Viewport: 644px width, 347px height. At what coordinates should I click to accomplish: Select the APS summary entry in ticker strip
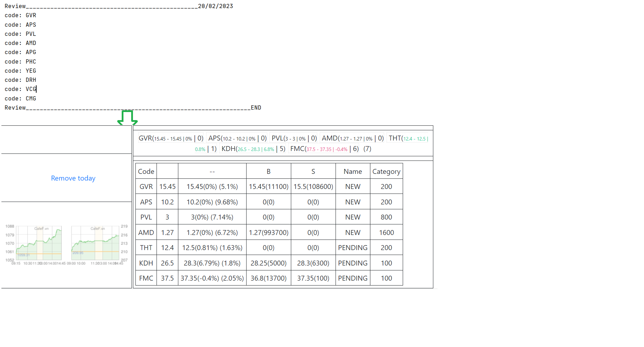(237, 138)
